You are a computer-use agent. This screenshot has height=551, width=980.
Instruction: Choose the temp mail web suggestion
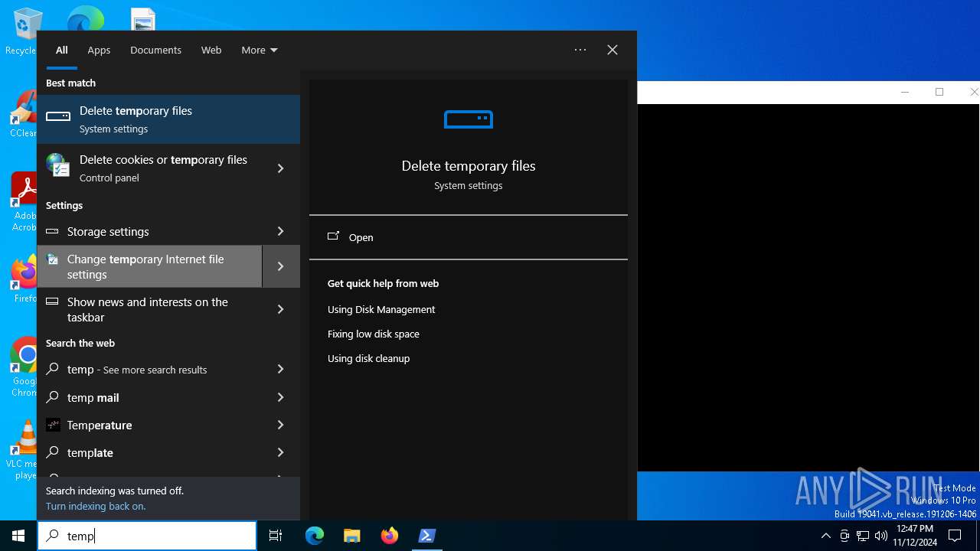coord(150,397)
